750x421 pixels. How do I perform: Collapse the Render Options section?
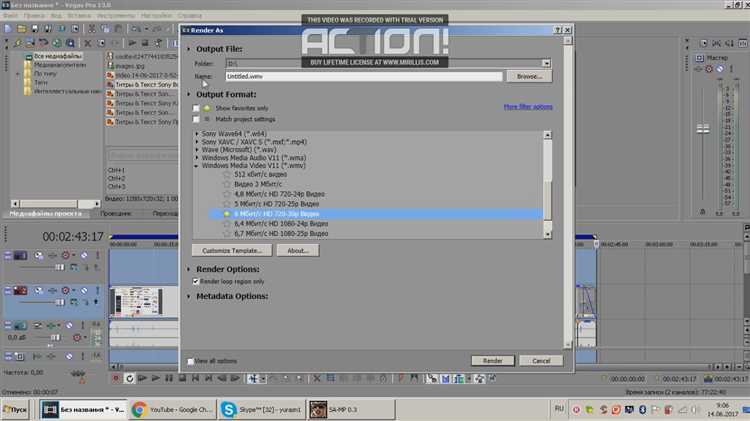pos(188,269)
